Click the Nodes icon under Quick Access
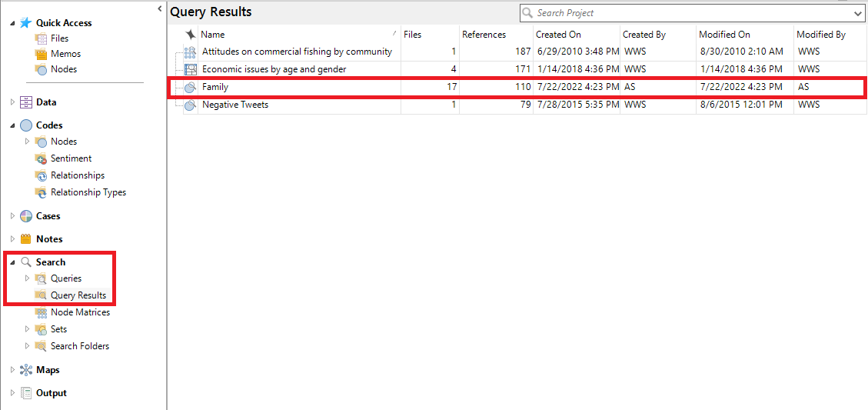Screen dimensions: 868x410 (41, 69)
